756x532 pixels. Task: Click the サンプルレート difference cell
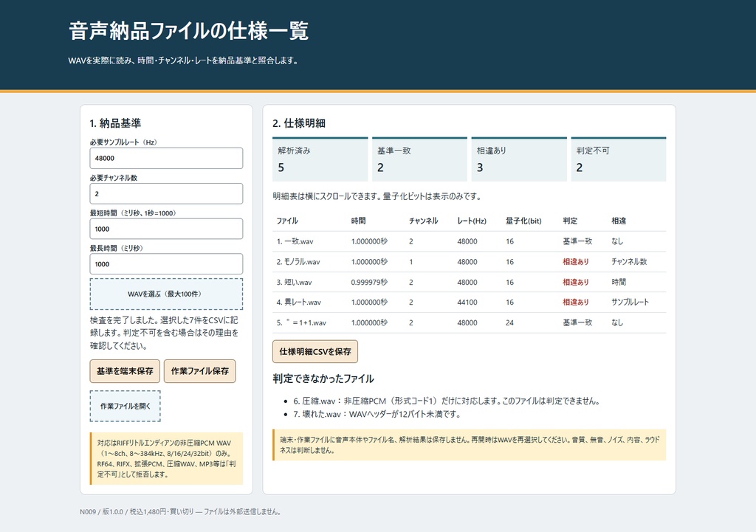pos(630,302)
